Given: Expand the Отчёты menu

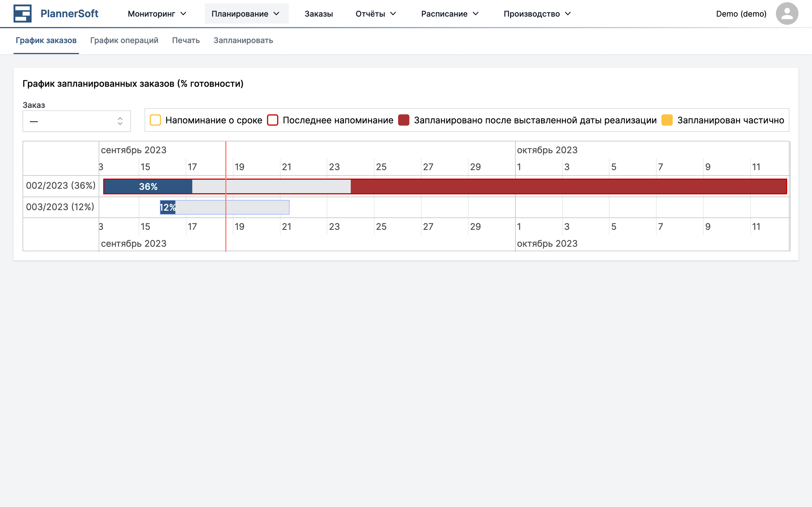Looking at the screenshot, I should click(x=375, y=14).
